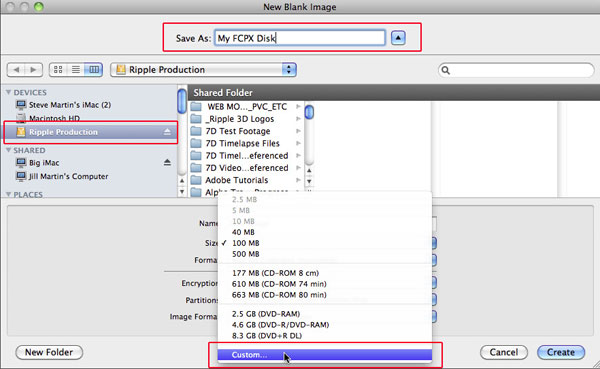Go forward with the right arrow button
The height and width of the screenshot is (369, 600).
coord(34,70)
